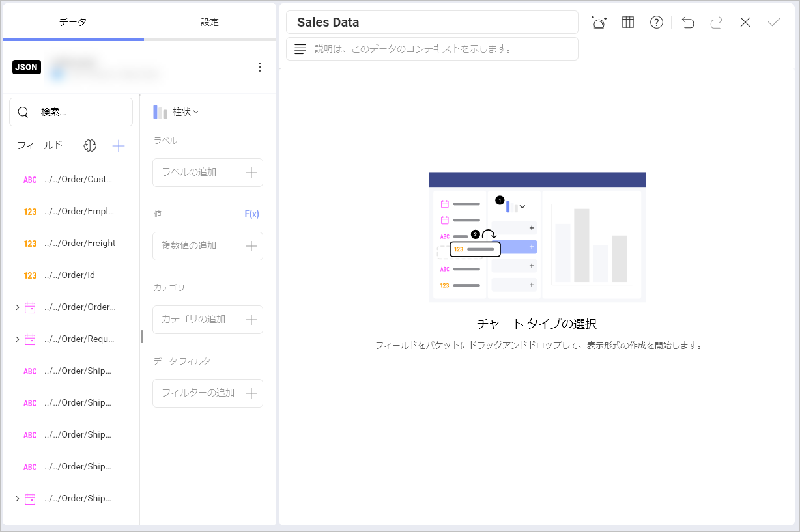The width and height of the screenshot is (800, 532).
Task: Open the data source three-dot menu
Action: pyautogui.click(x=260, y=67)
